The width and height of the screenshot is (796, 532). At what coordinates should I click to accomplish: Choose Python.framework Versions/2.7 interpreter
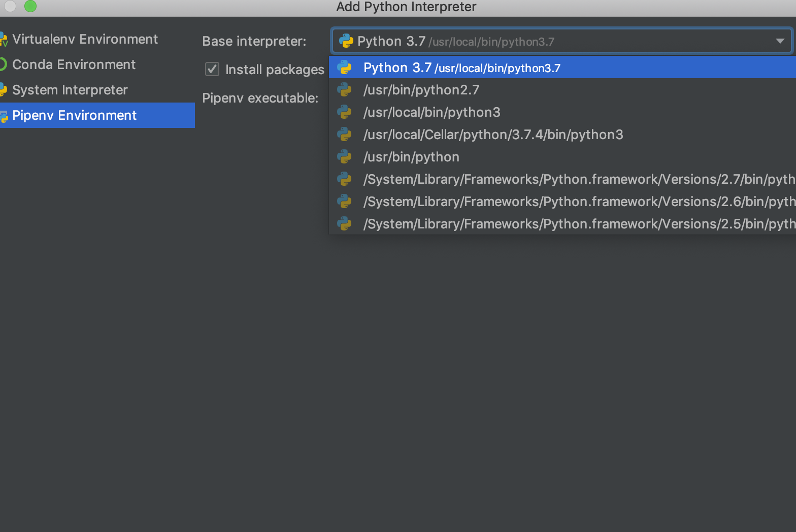(x=562, y=179)
